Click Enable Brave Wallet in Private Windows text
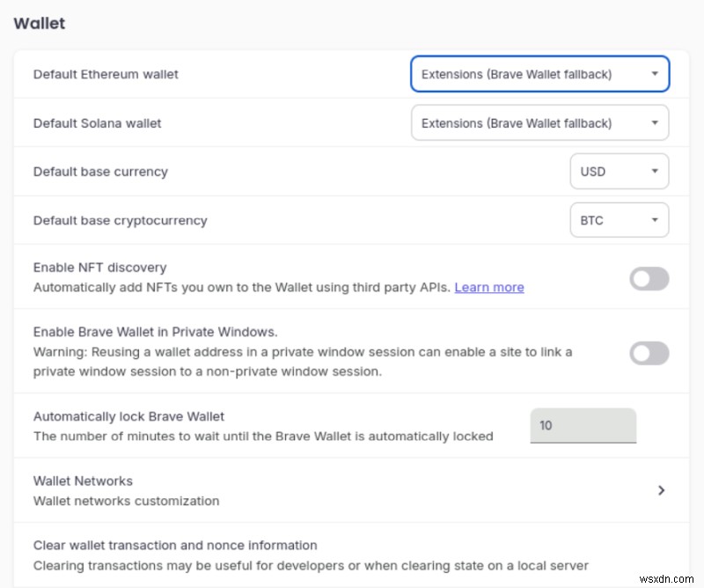This screenshot has height=588, width=704. 156,332
